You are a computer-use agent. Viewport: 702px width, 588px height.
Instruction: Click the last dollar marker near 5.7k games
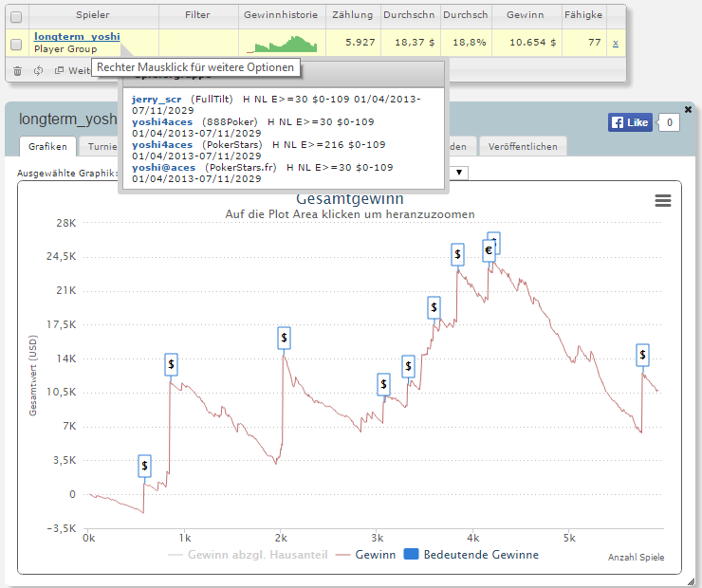[x=642, y=355]
